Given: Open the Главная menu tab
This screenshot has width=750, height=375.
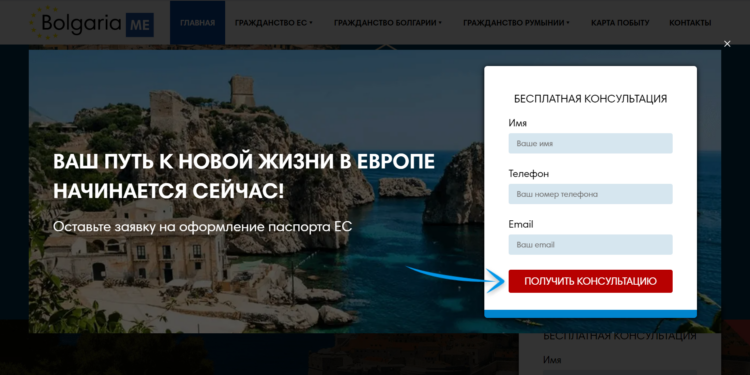Looking at the screenshot, I should pyautogui.click(x=198, y=22).
